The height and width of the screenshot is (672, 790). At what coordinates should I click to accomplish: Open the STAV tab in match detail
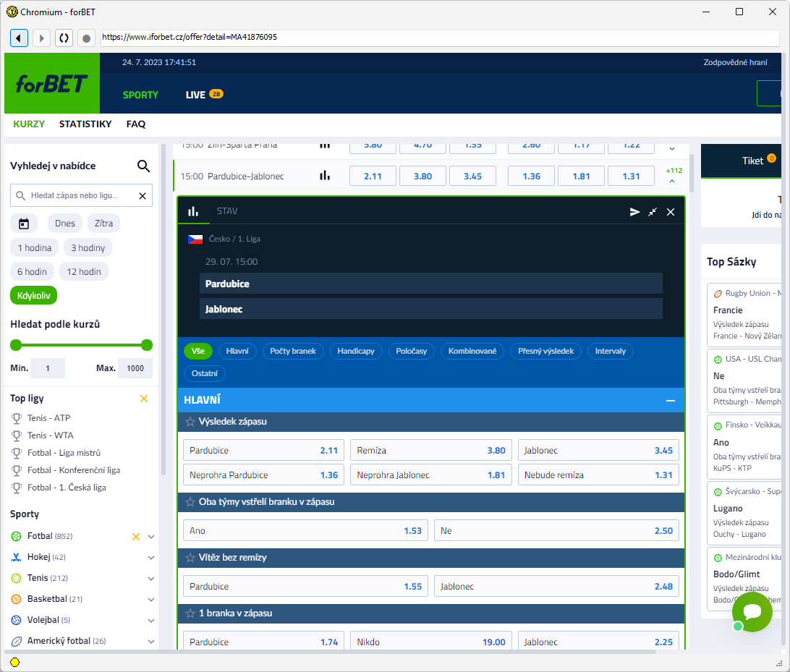pyautogui.click(x=226, y=211)
